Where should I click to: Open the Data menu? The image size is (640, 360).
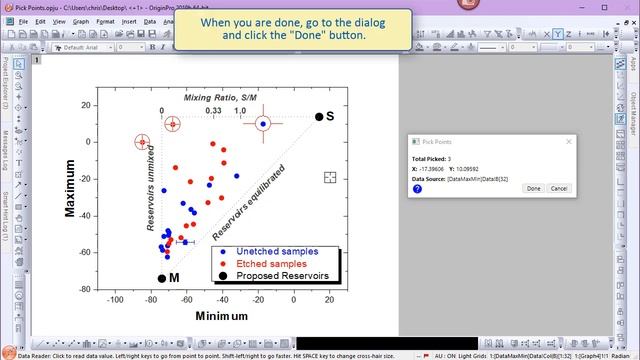150,22
